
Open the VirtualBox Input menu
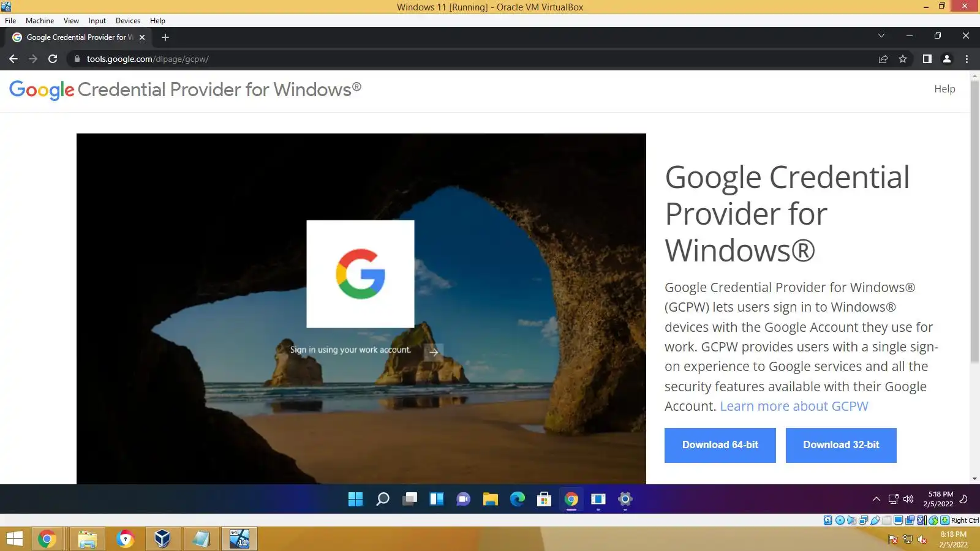[x=97, y=20]
